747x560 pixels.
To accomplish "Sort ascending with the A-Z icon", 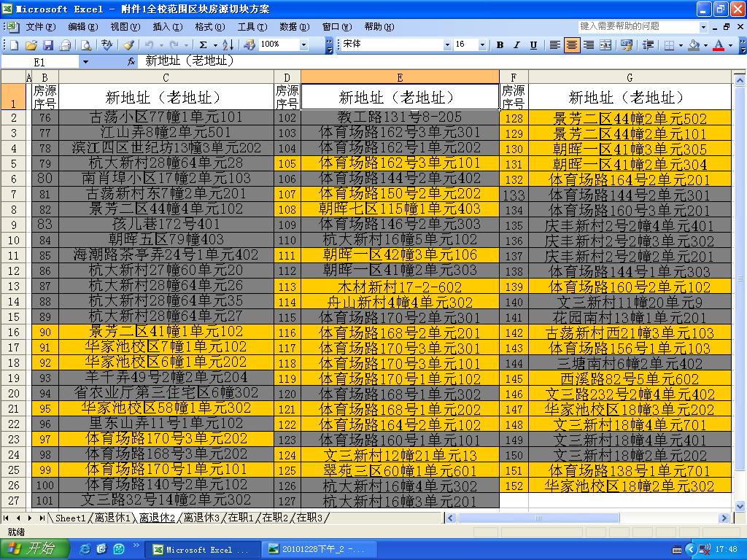I will (x=228, y=44).
